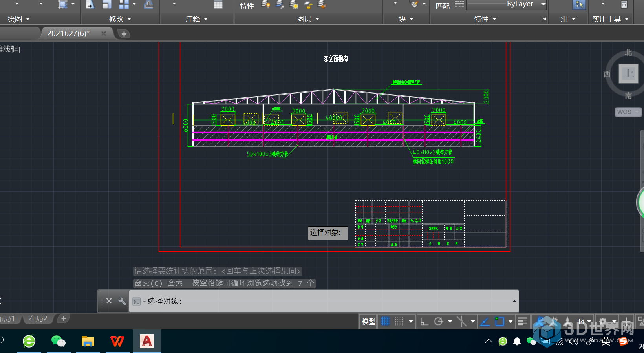Show hidden system tray icons
This screenshot has height=353, width=644.
[x=489, y=341]
